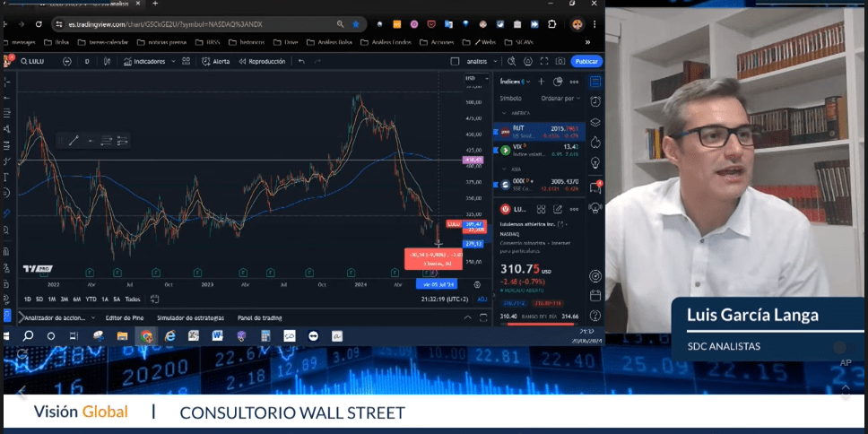Add a symbol to watchlist with plus icon
The image size is (868, 434).
[x=541, y=82]
